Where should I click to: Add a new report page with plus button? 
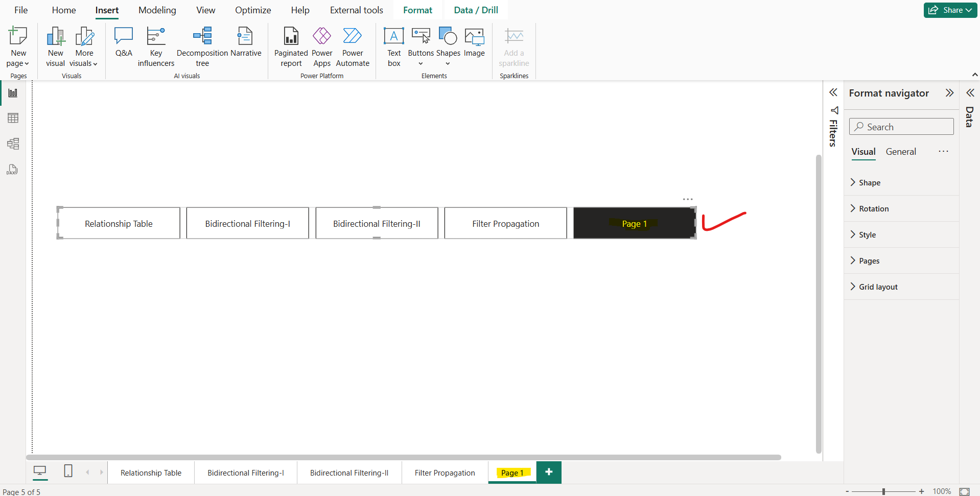tap(549, 472)
